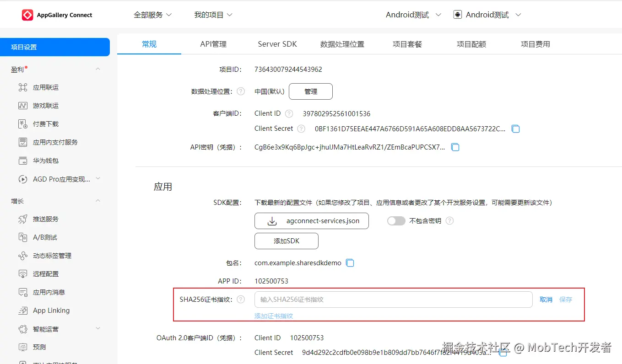The width and height of the screenshot is (622, 364).
Task: Open the 动态标签管理 sidebar icon
Action: coord(23,256)
